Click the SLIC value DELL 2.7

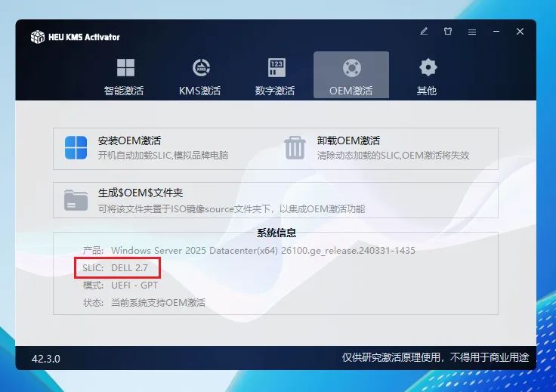click(129, 268)
